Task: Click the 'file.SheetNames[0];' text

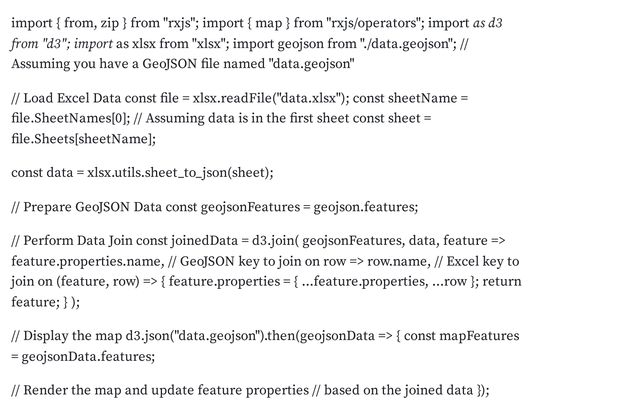Action: tap(71, 118)
